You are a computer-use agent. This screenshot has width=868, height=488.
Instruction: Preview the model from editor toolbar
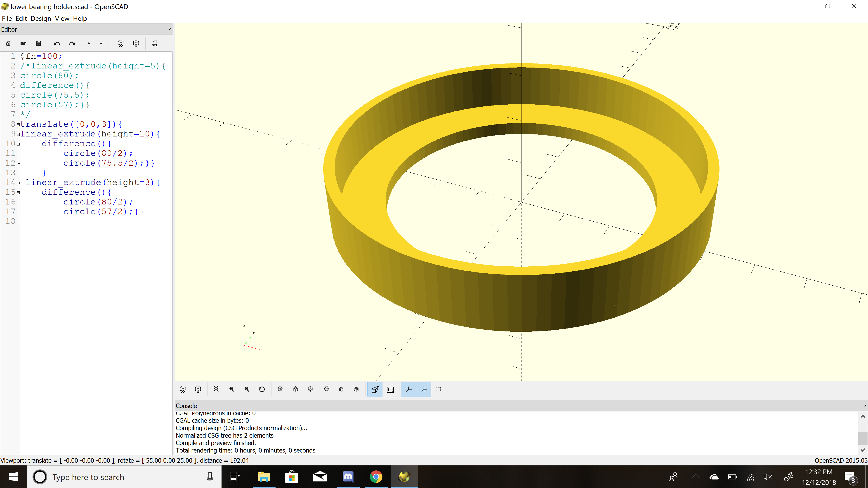(121, 43)
